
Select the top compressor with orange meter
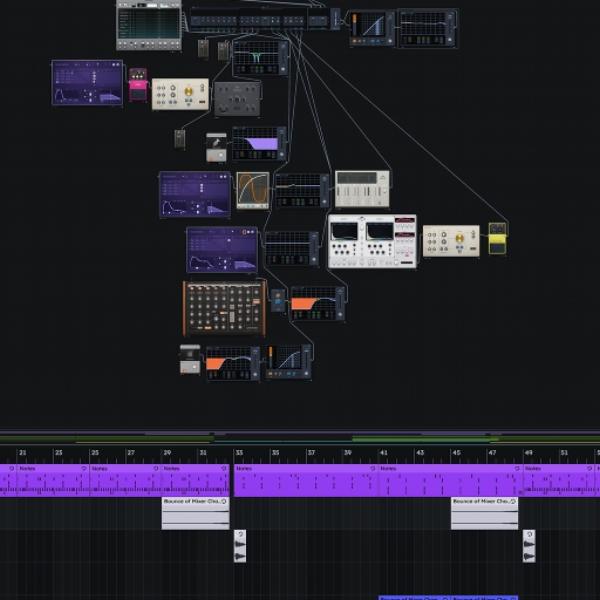372,28
